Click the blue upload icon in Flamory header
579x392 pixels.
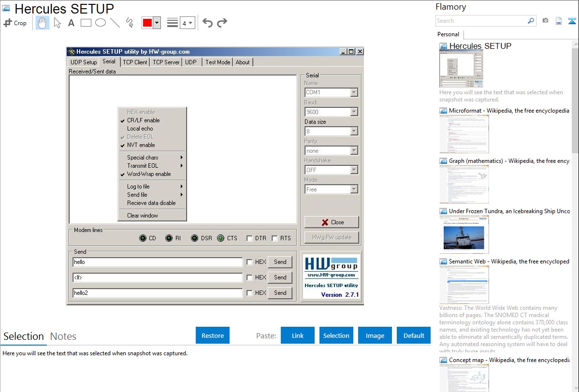(x=572, y=21)
